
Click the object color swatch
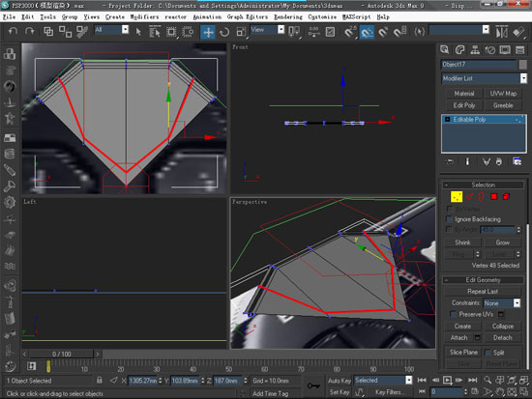pyautogui.click(x=523, y=65)
